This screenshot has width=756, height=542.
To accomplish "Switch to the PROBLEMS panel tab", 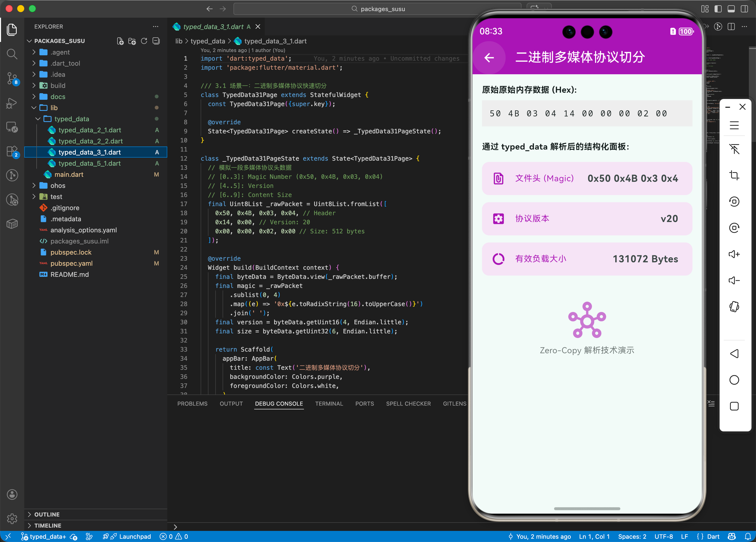I will [192, 403].
